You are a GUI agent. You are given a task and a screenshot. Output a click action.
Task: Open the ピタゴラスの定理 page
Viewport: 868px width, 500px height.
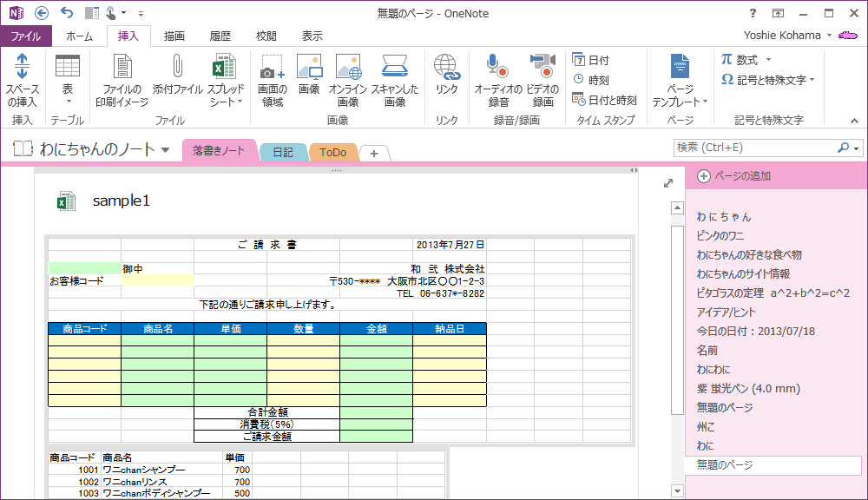click(x=773, y=293)
